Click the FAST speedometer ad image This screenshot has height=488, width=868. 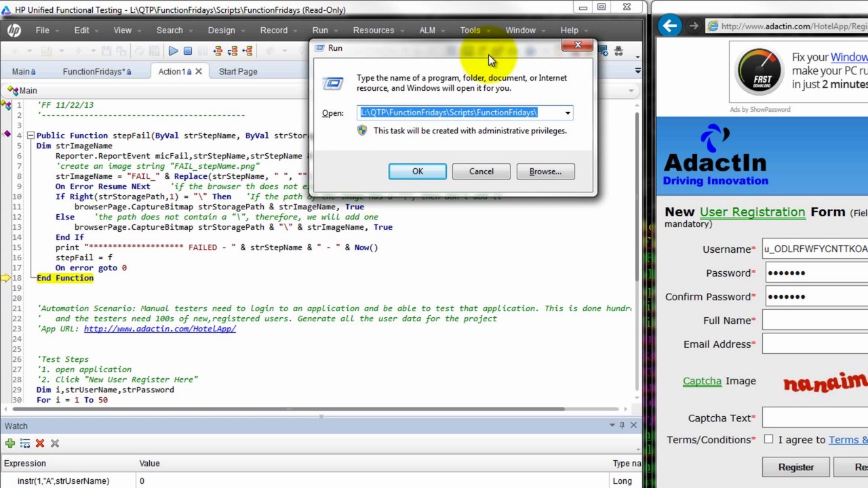click(758, 71)
